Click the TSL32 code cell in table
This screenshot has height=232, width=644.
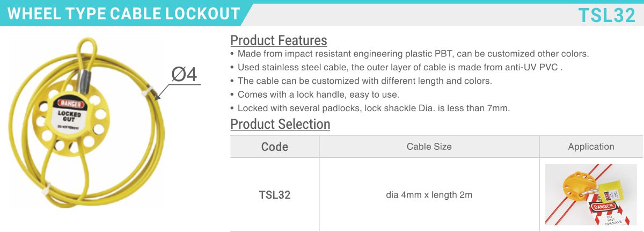pos(275,194)
